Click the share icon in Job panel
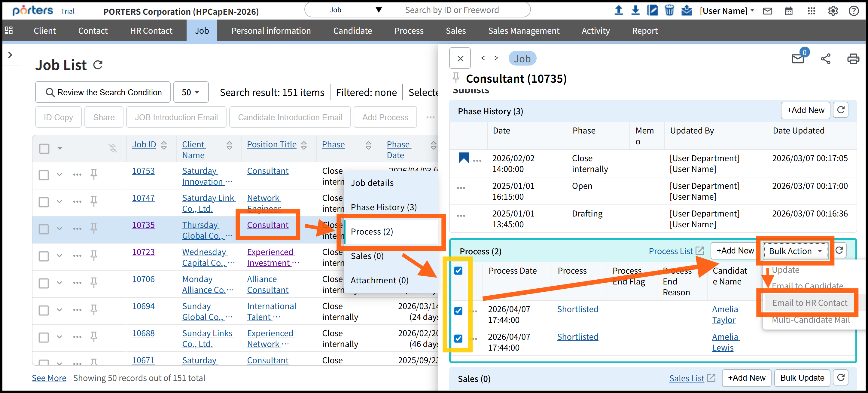The image size is (868, 393). point(825,59)
